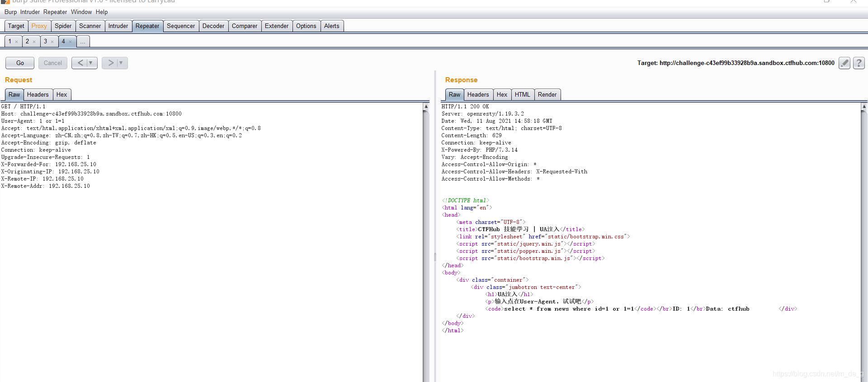
Task: Switch to the Sequencer tool tab
Action: click(181, 26)
